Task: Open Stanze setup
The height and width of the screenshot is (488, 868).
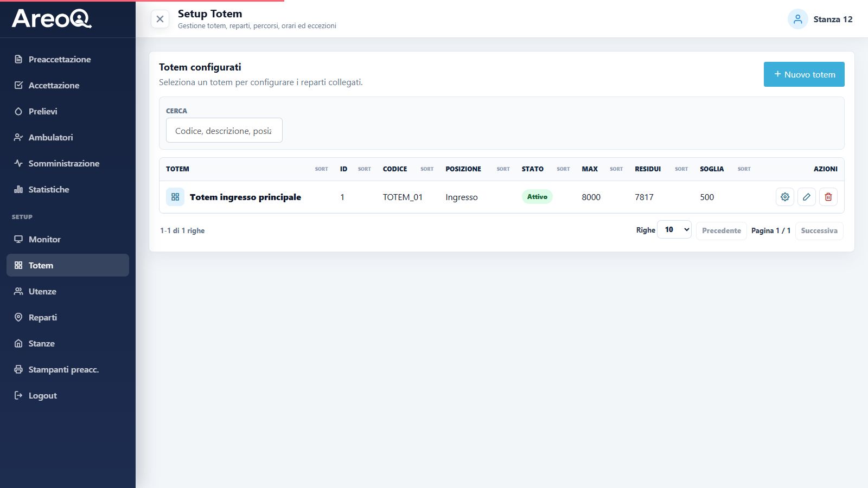Action: pyautogui.click(x=68, y=343)
